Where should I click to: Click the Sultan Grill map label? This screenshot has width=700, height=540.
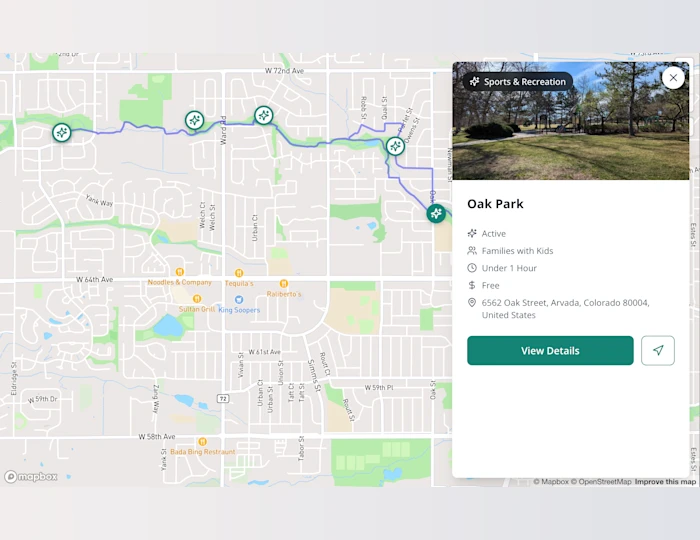click(x=197, y=309)
